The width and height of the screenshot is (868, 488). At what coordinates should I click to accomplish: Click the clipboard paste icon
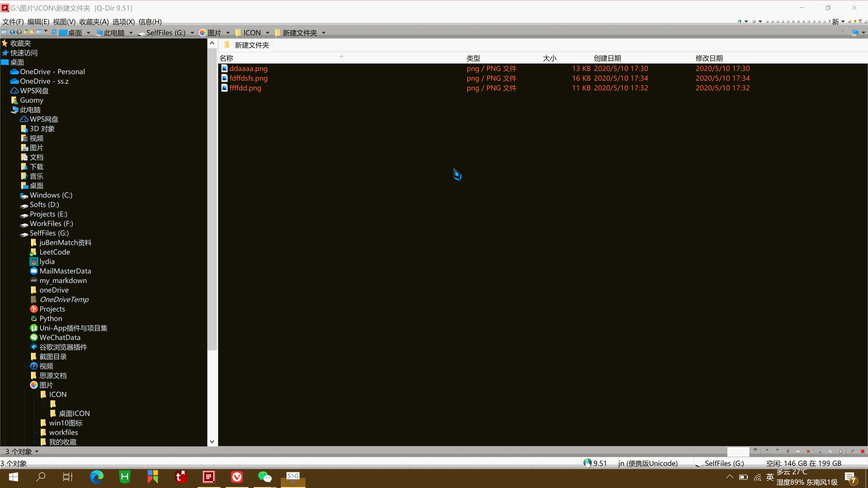point(840,451)
